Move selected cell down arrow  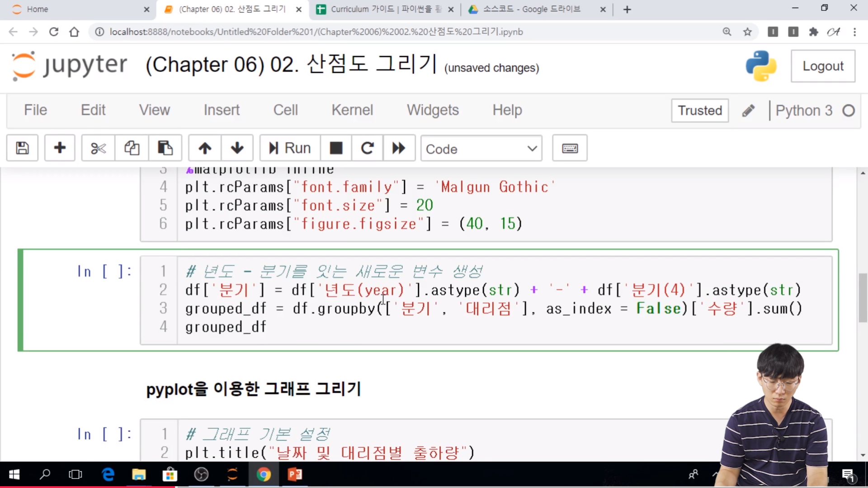click(237, 148)
